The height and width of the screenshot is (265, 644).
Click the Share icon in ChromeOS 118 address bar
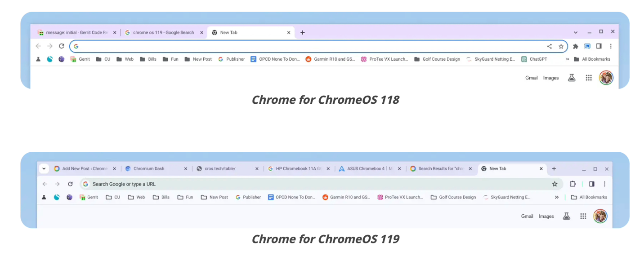tap(549, 46)
